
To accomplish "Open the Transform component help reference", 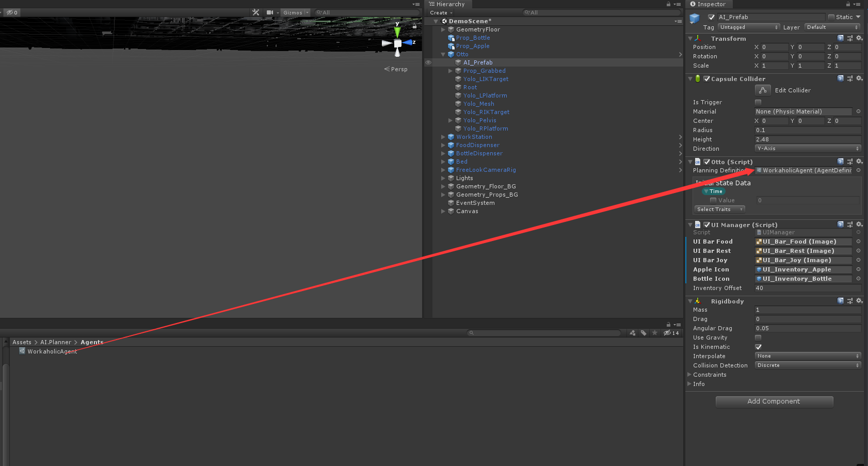I will (840, 38).
